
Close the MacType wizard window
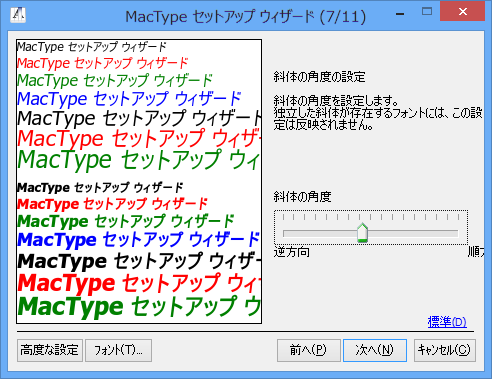(x=462, y=11)
